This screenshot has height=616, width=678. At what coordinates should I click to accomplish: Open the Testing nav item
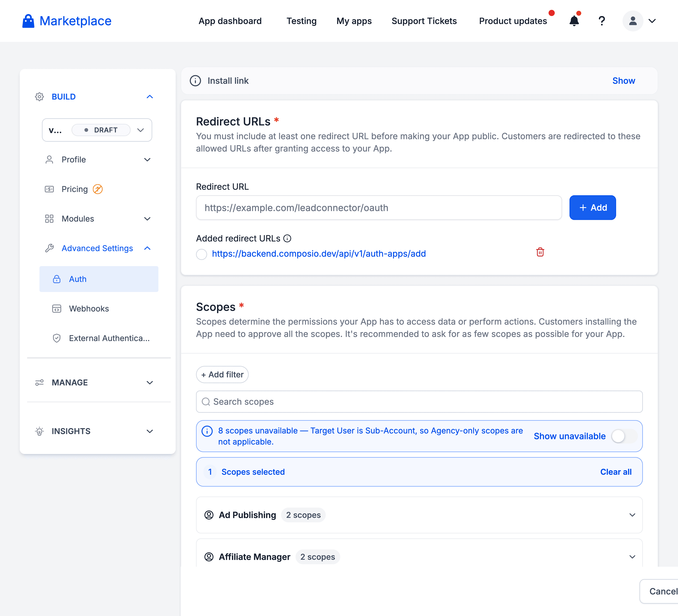[301, 21]
